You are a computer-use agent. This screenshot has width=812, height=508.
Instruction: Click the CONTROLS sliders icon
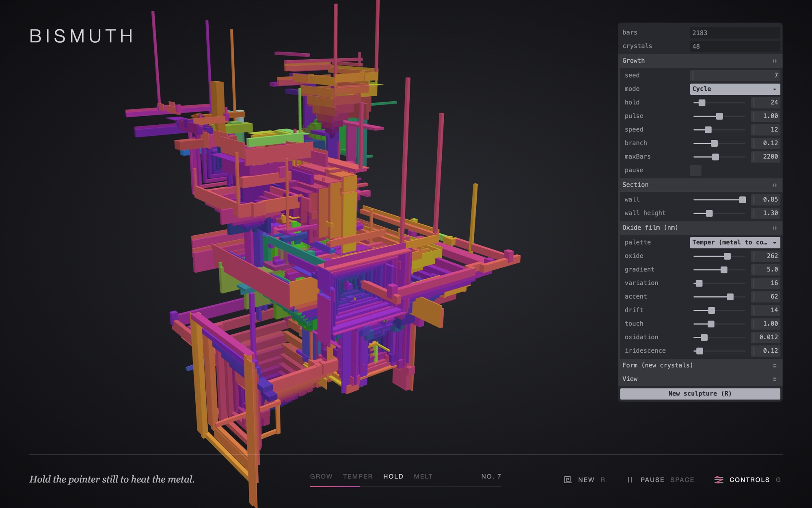pos(719,480)
